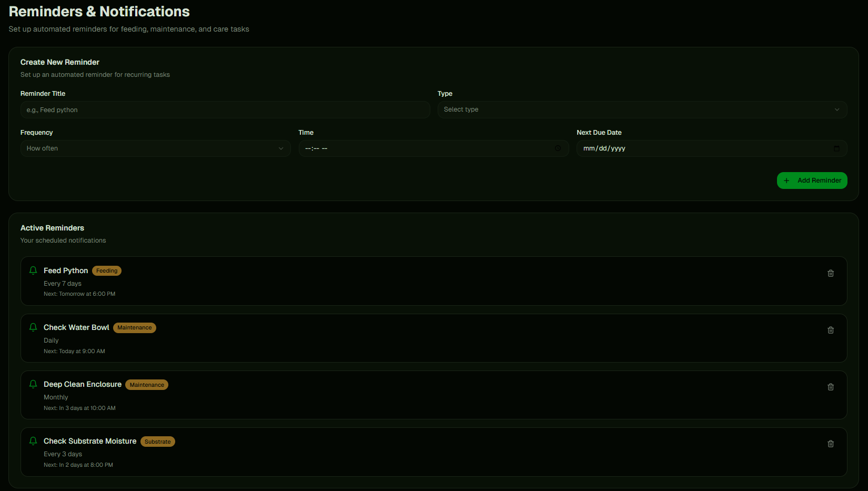Click the Add Reminder button

[x=812, y=181]
